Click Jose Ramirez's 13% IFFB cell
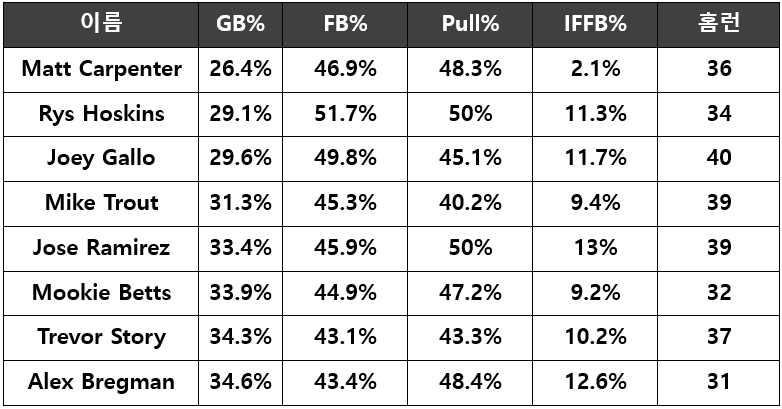Viewport: 782px width, 409px height. click(x=595, y=248)
